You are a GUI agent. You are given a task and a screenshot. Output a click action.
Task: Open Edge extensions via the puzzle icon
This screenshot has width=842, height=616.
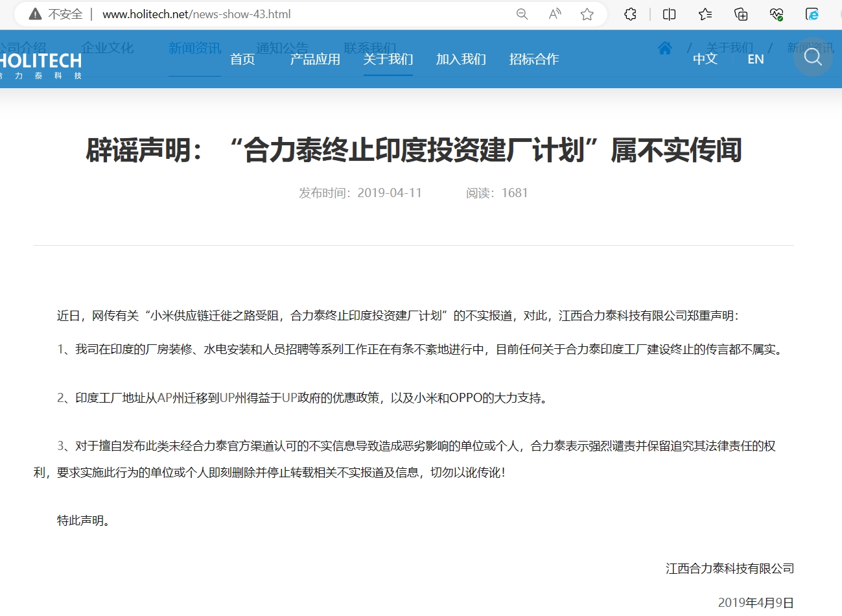(x=629, y=13)
